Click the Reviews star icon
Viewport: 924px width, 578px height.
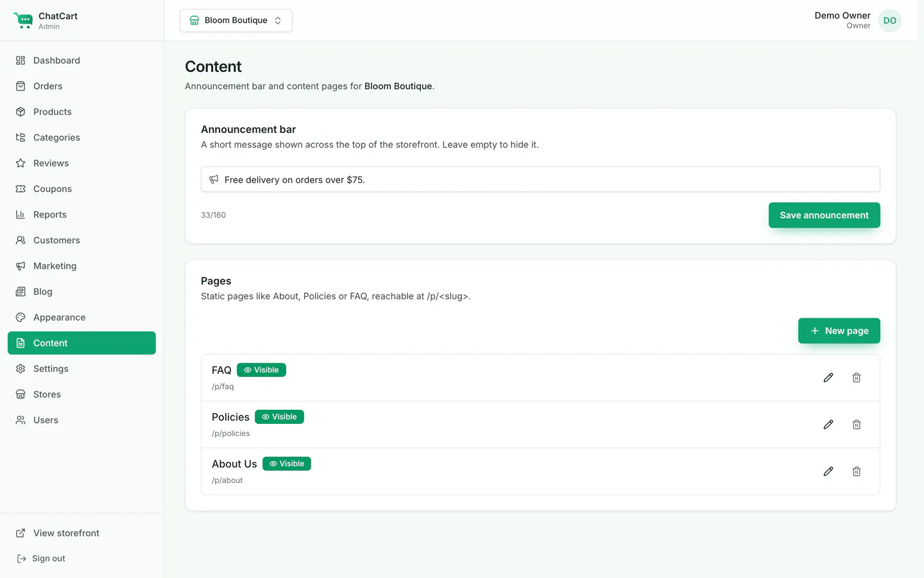tap(21, 163)
